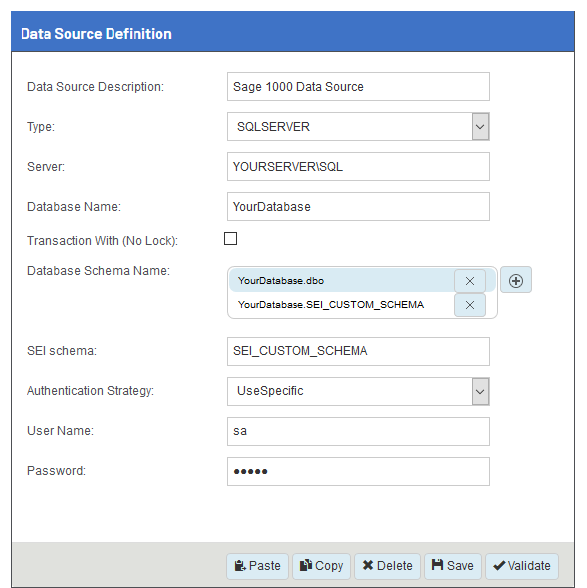Add a new database schema name

(516, 280)
